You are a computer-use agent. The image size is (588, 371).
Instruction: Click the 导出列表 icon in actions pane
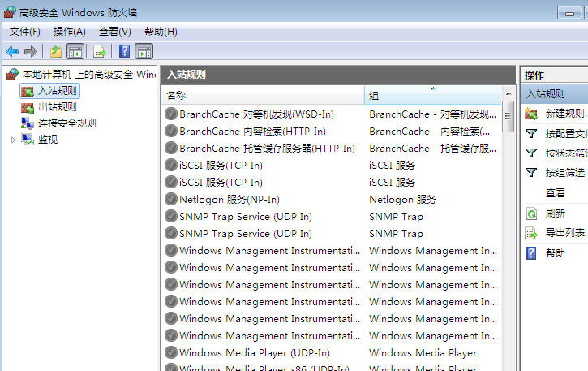pyautogui.click(x=531, y=234)
